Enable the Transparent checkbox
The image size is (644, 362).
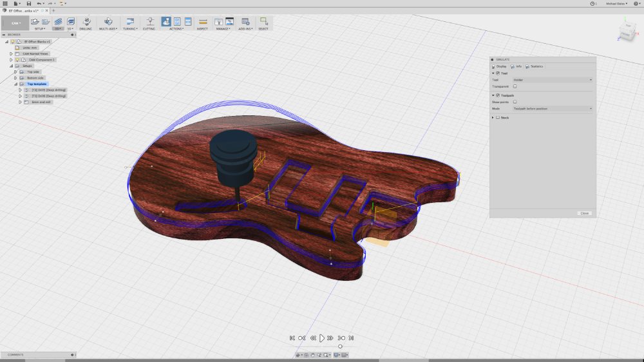click(x=515, y=86)
